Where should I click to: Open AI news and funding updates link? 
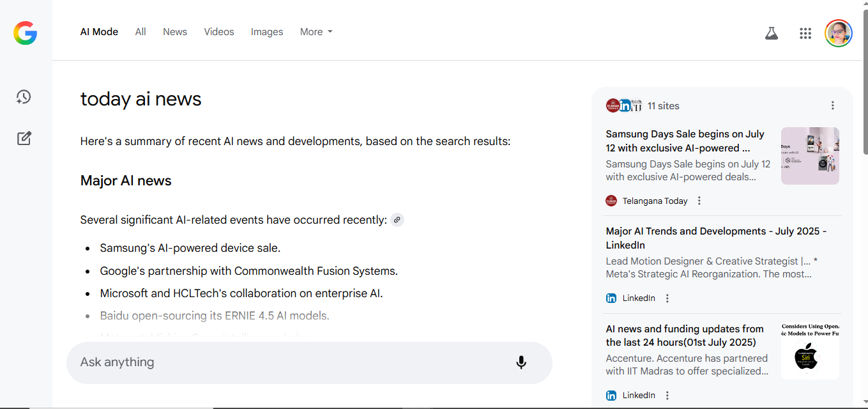coord(685,336)
